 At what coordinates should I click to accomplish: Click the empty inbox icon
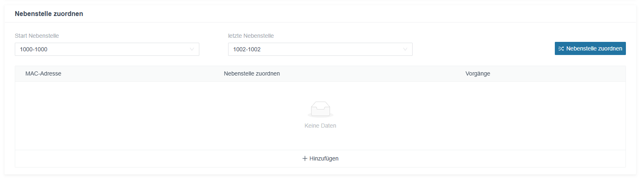click(320, 109)
